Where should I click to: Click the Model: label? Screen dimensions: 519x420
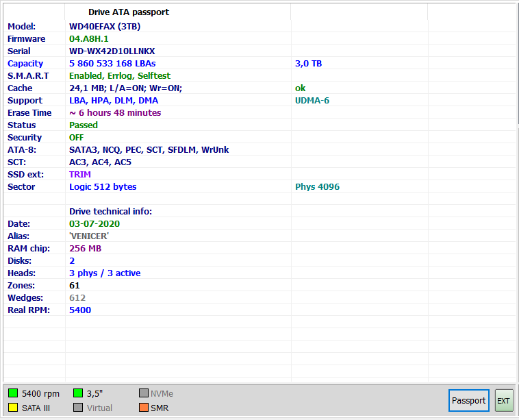(21, 26)
